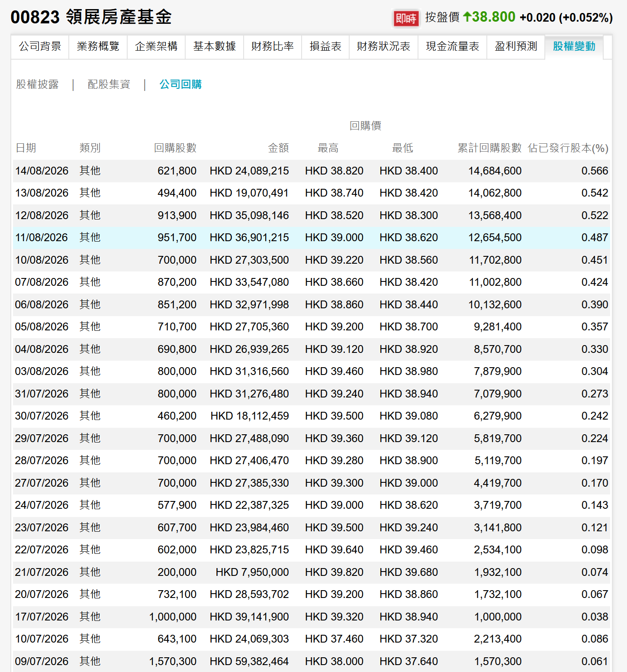Click amount HKD 31,276,480
Image resolution: width=627 pixels, height=672 pixels.
point(249,394)
